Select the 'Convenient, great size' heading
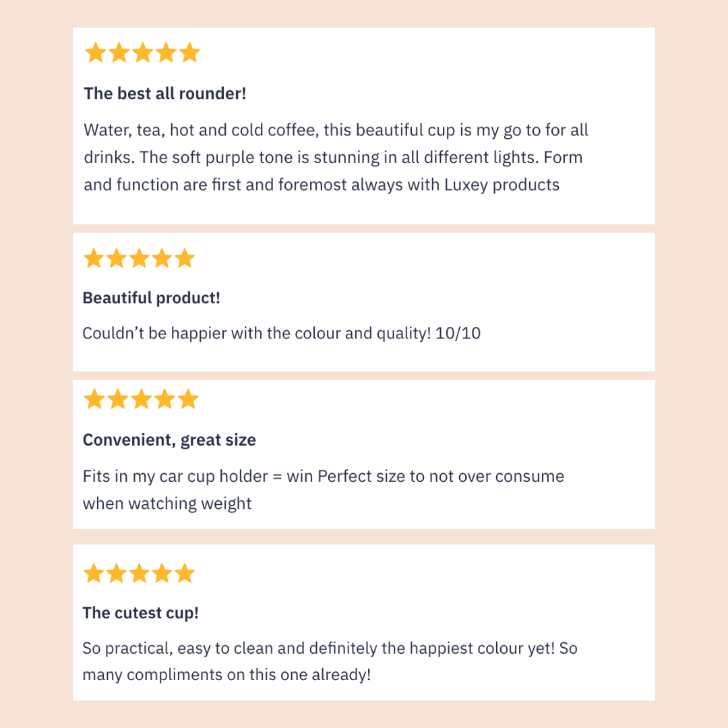The image size is (728, 728). pyautogui.click(x=169, y=440)
